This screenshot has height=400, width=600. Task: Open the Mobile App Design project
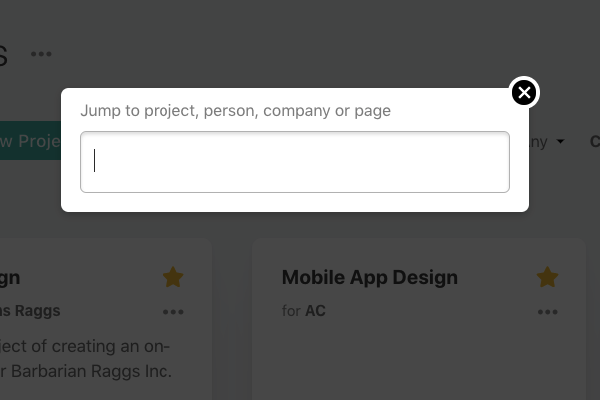point(370,277)
